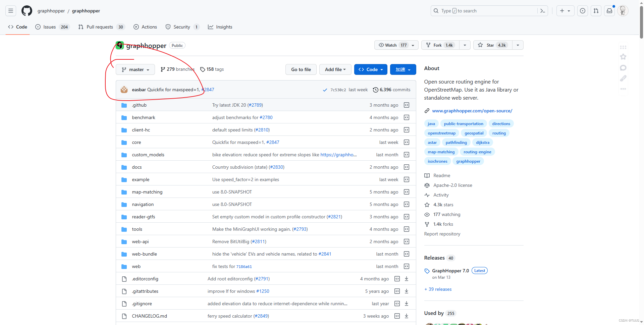View the 6,396 commits history
The image size is (644, 325).
point(391,90)
